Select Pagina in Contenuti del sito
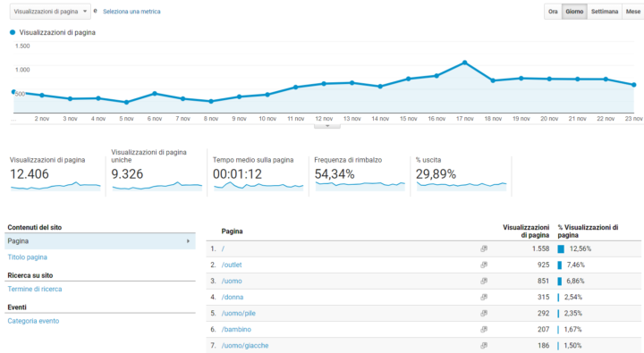 pos(100,241)
